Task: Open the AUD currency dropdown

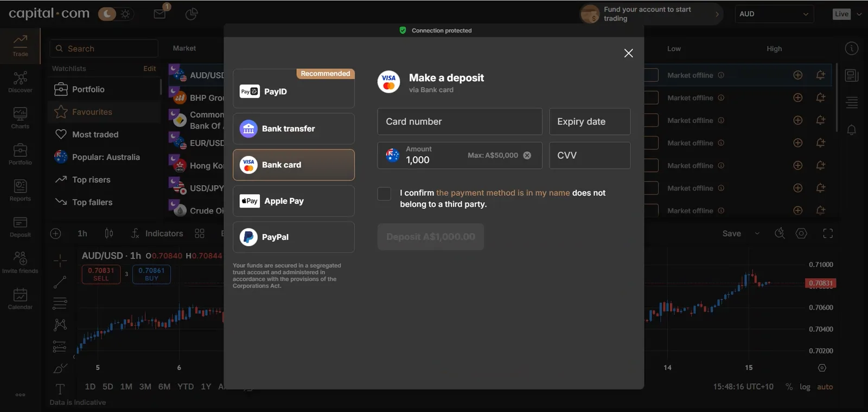Action: coord(774,14)
